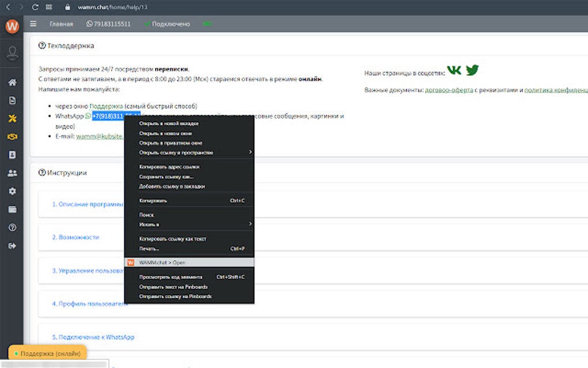Click the browser back arrow

[8, 7]
